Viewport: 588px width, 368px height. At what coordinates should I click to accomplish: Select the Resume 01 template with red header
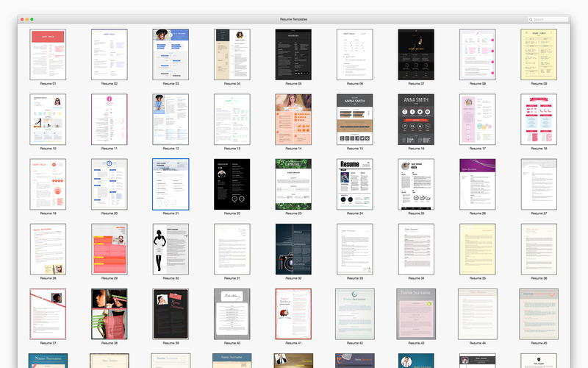click(x=48, y=54)
